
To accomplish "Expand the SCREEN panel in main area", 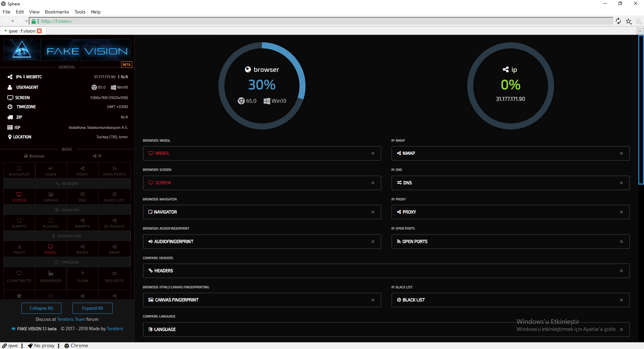I will coord(262,183).
